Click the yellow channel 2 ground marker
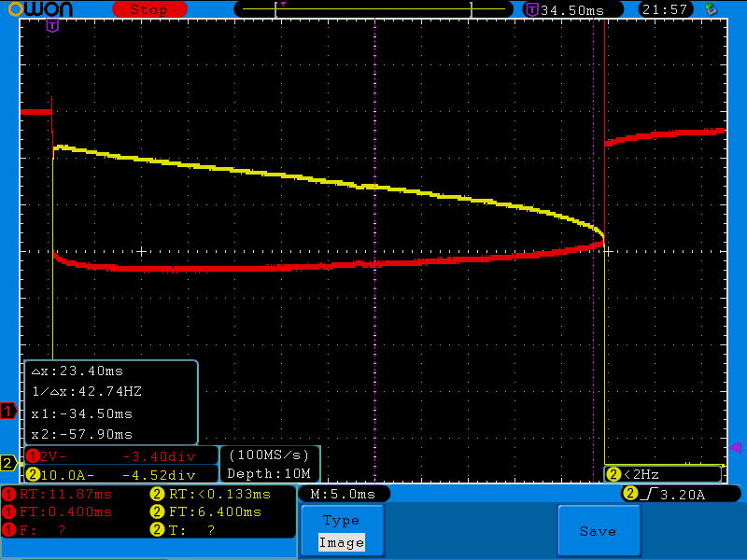The width and height of the screenshot is (747, 560). (x=8, y=463)
